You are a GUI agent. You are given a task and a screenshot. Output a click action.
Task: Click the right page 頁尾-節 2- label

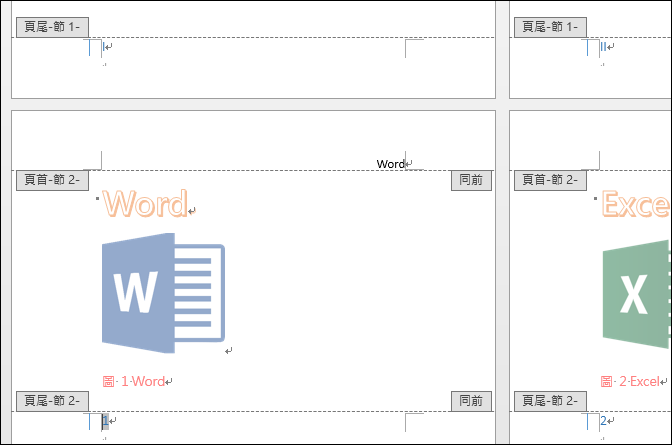pos(550,401)
